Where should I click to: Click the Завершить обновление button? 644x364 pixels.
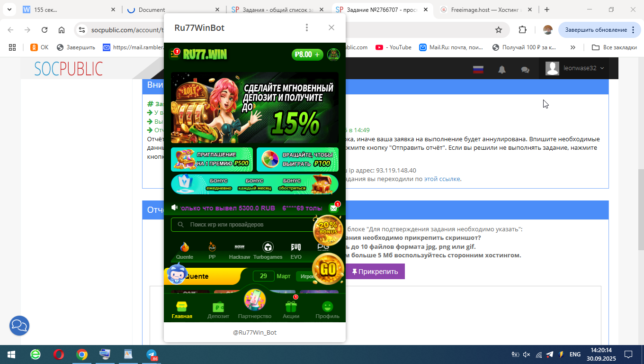tap(599, 30)
